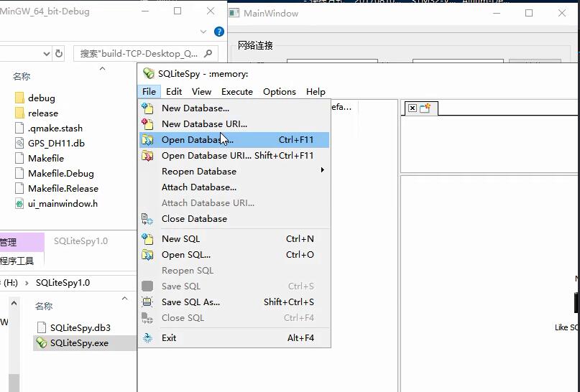Open the Execute menu
Screen dimensions: 580x392
pos(237,92)
